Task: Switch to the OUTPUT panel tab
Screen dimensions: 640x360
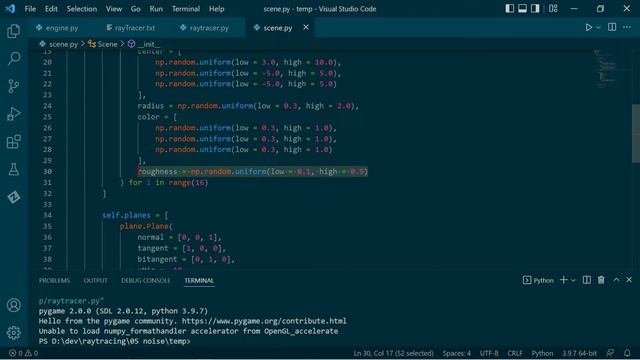Action: 96,280
